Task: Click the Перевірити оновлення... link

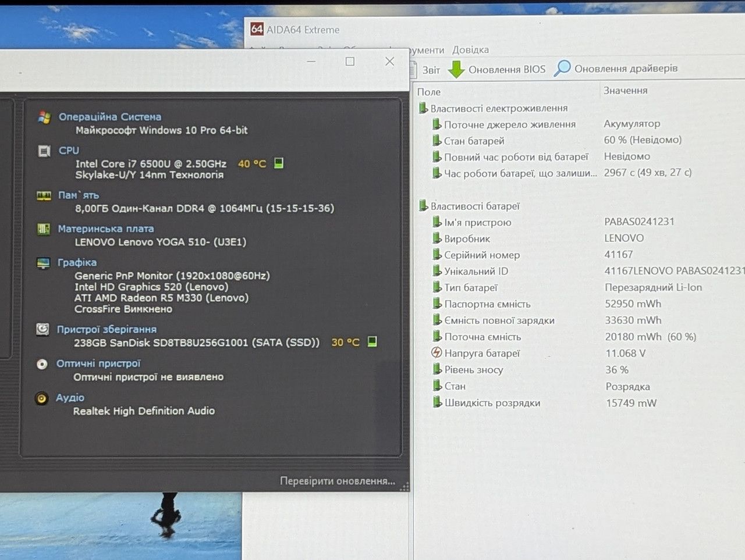Action: click(x=338, y=481)
